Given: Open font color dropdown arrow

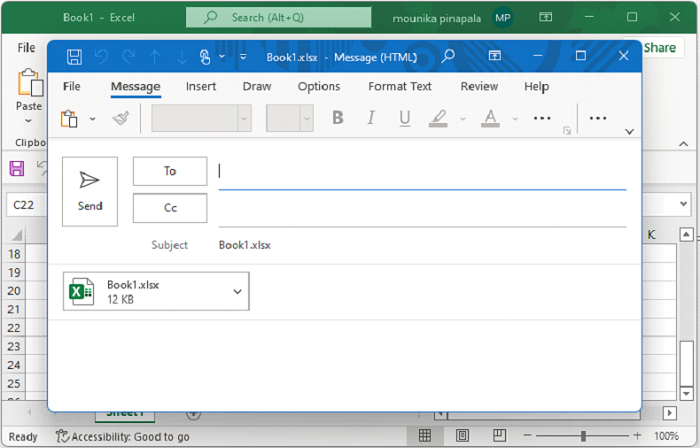Looking at the screenshot, I should (x=515, y=119).
